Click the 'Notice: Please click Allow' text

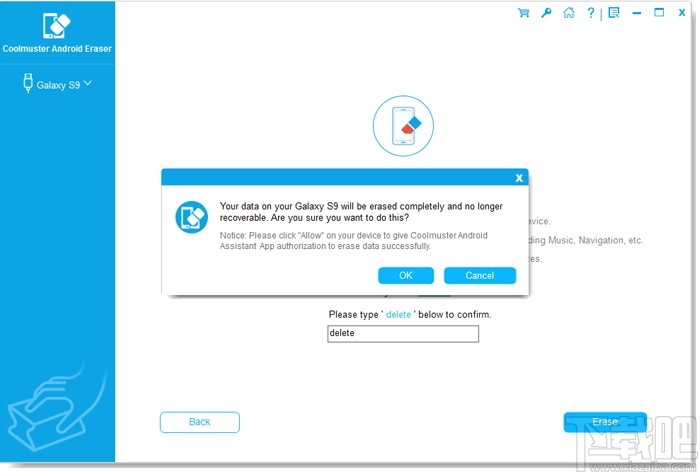point(354,241)
